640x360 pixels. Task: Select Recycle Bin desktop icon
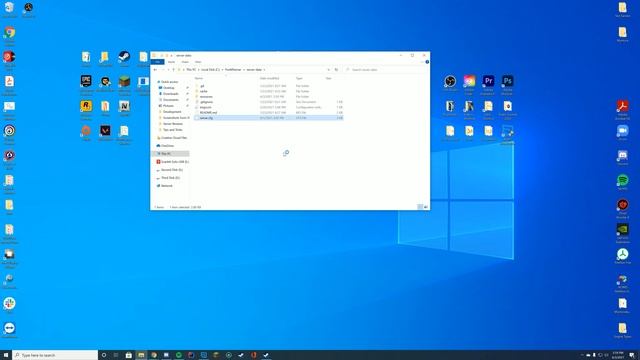[9, 10]
